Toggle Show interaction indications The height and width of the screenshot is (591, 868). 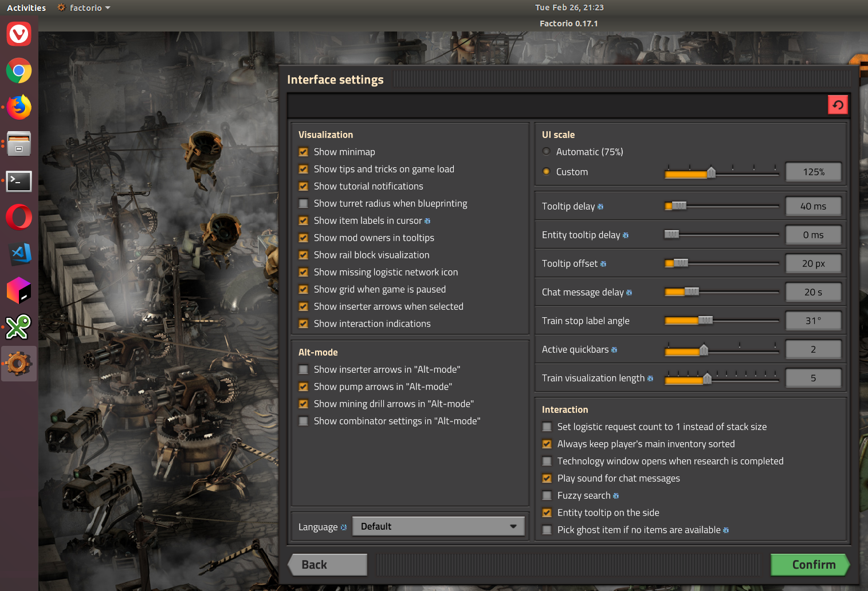(x=304, y=324)
